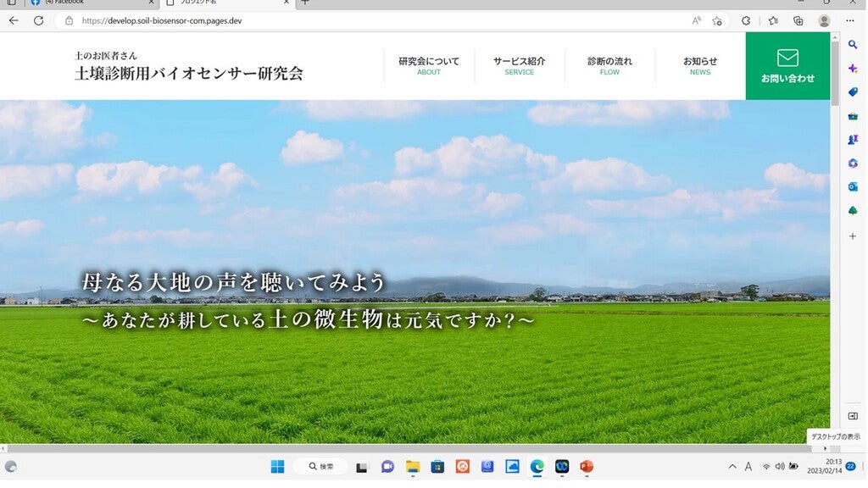Viewport: 868px width, 488px height.
Task: Add a site to the Edge sidebar
Action: 853,236
